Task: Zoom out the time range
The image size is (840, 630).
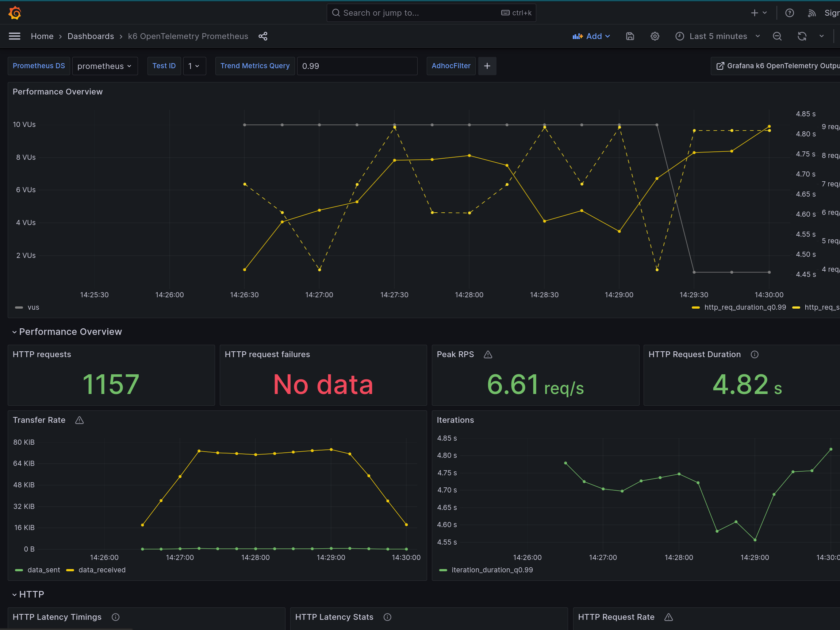Action: tap(777, 36)
